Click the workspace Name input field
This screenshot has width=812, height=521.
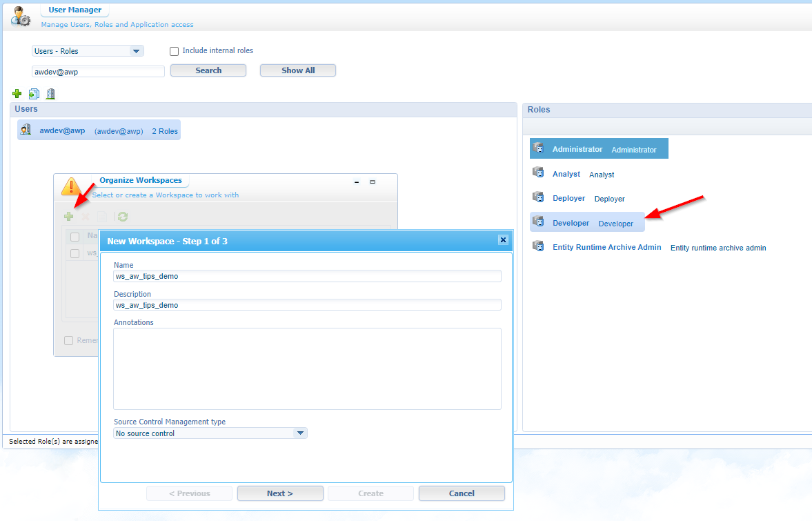coord(307,276)
